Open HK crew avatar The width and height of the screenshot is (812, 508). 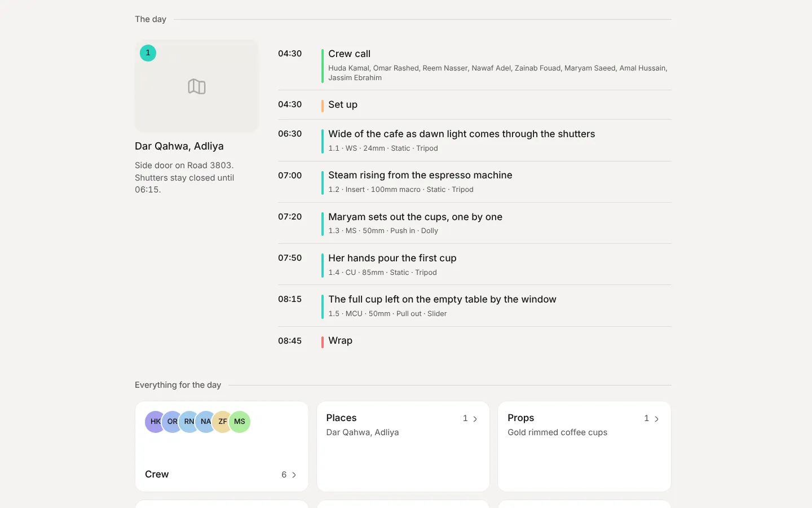pos(156,422)
